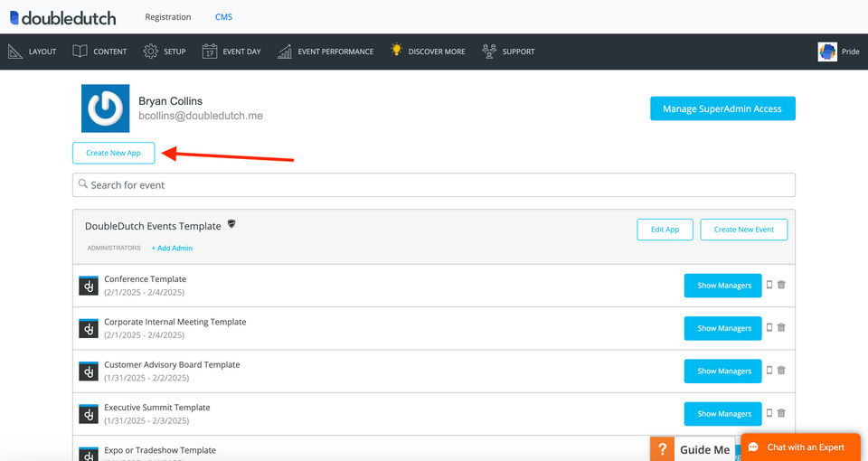This screenshot has width=868, height=461.
Task: Click Corporate Internal Meeting Template logo
Action: [x=89, y=328]
